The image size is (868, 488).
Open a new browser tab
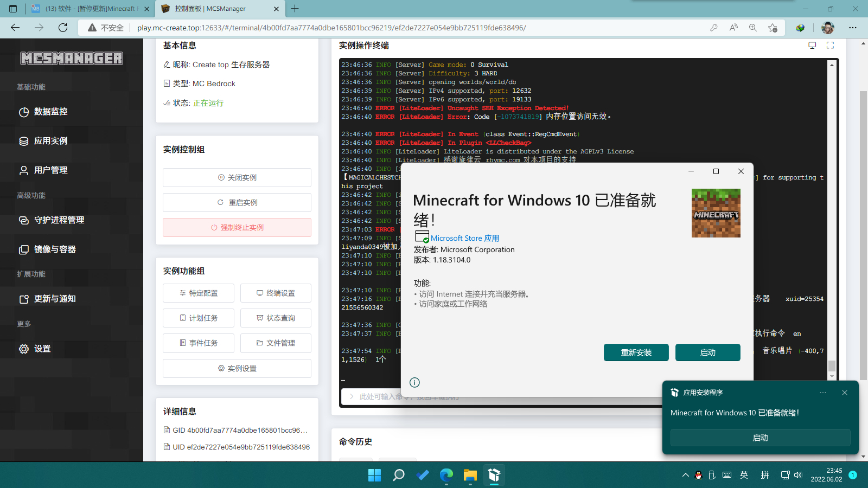coord(295,9)
